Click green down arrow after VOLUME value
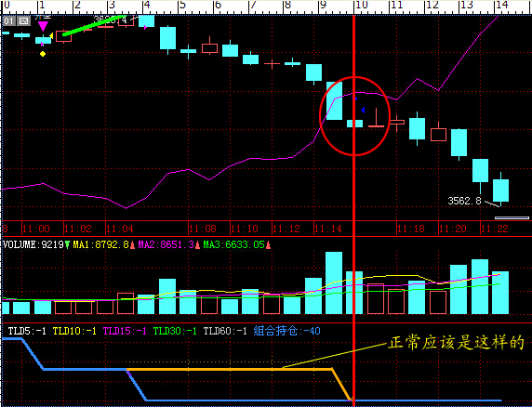The image size is (532, 407). pyautogui.click(x=68, y=244)
